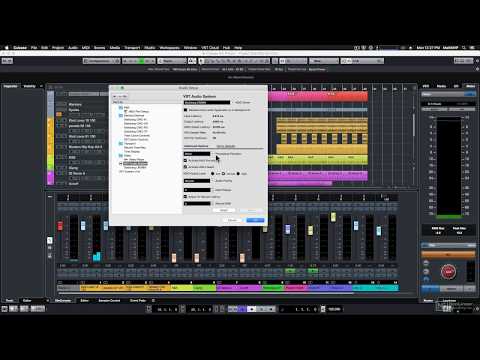
Task: Select the Remote Devices folder in tree
Action: coord(134,115)
